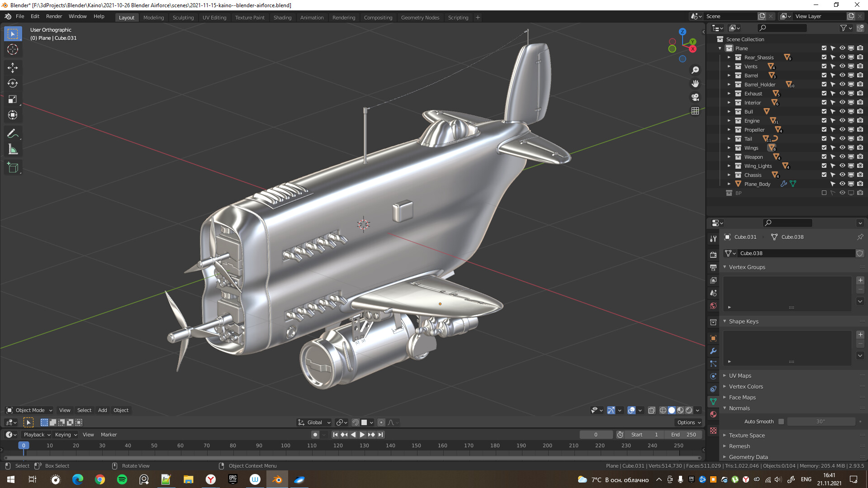Expand the Tail collection
Viewport: 868px width, 488px height.
tap(729, 139)
